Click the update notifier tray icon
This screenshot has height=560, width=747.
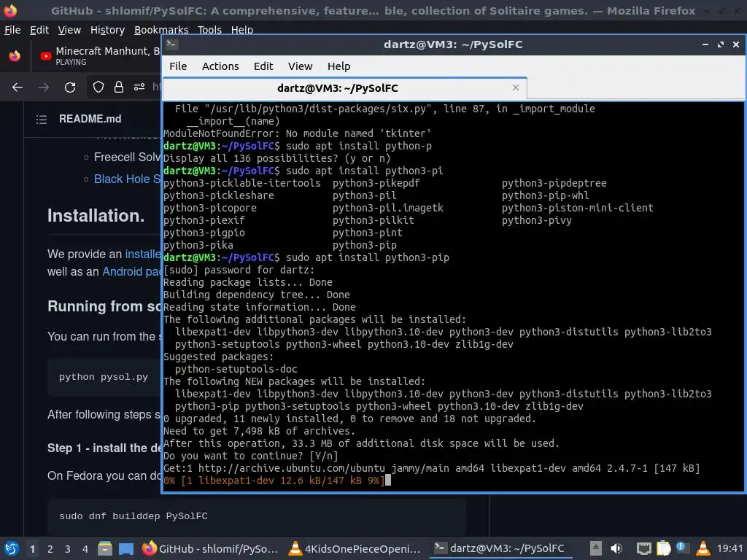pyautogui.click(x=682, y=548)
